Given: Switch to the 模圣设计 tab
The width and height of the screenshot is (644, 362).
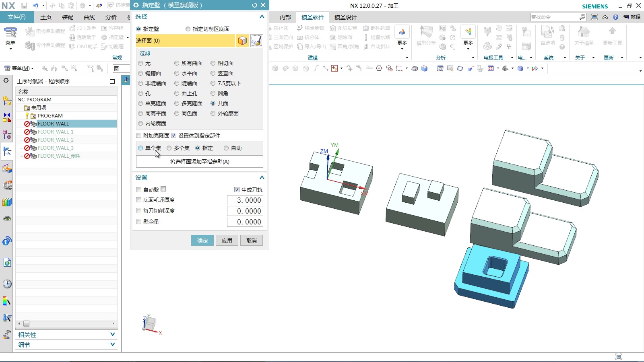Looking at the screenshot, I should click(345, 17).
